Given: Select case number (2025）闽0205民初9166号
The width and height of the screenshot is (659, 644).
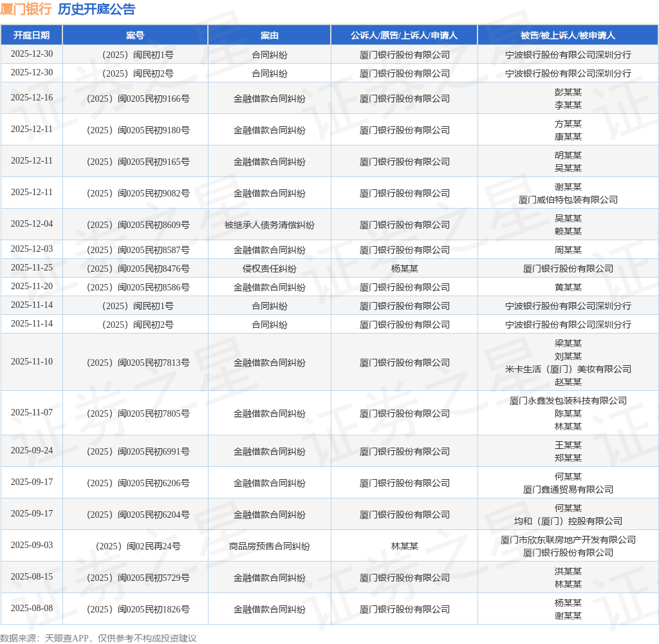Looking at the screenshot, I should [x=138, y=99].
